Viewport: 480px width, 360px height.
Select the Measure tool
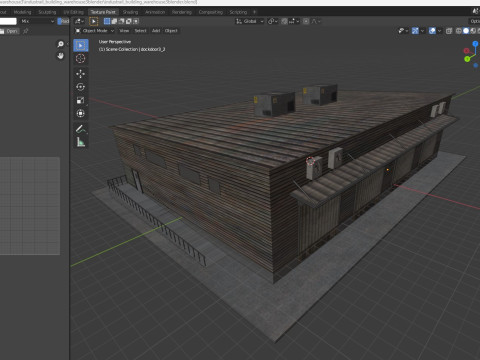[81, 142]
